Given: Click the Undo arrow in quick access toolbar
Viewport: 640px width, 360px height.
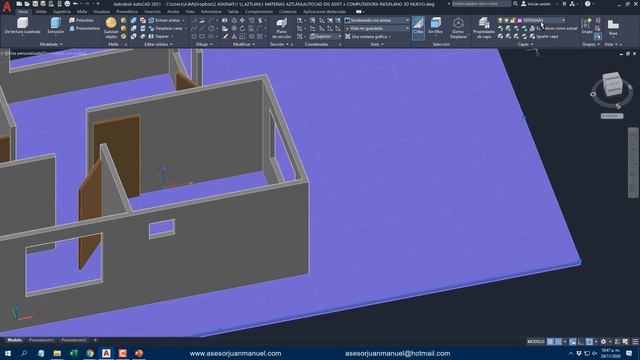Looking at the screenshot, I should tap(75, 4).
